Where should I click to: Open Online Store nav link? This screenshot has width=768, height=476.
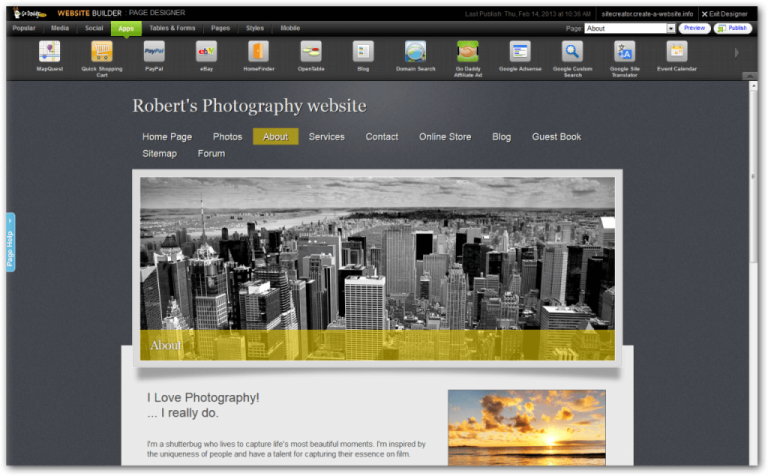click(445, 137)
